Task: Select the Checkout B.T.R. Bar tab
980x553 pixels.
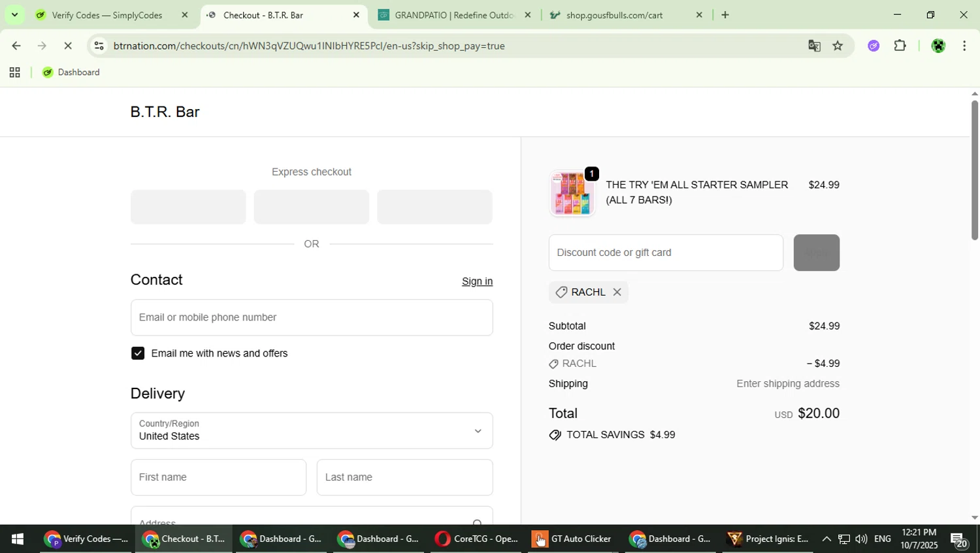Action: 263,15
